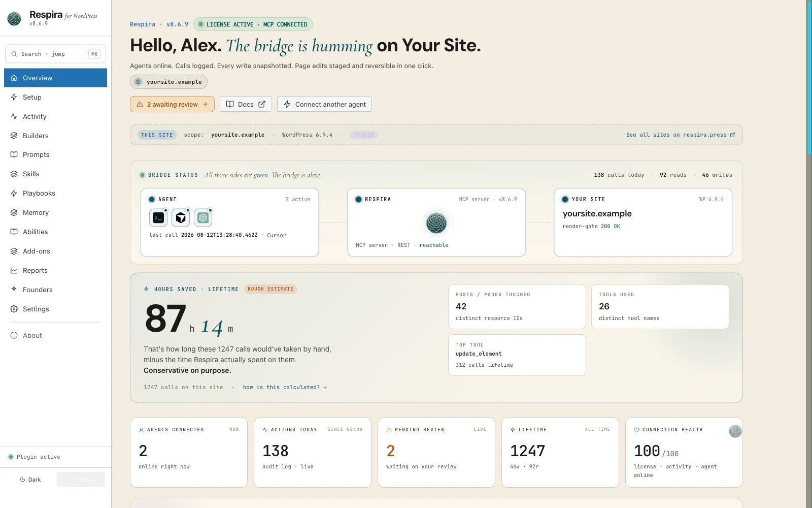Screen dimensions: 812x508
Task: Click the About info icon
Action: click(x=14, y=335)
